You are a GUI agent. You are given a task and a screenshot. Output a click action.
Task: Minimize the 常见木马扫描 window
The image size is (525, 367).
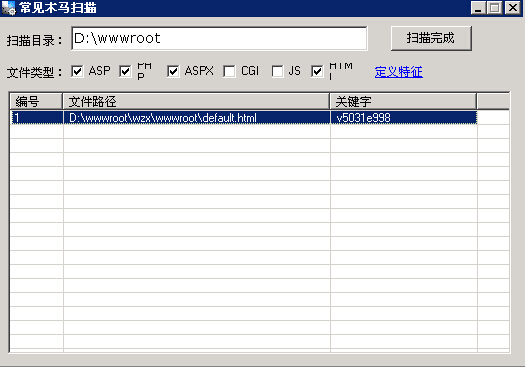(x=478, y=8)
